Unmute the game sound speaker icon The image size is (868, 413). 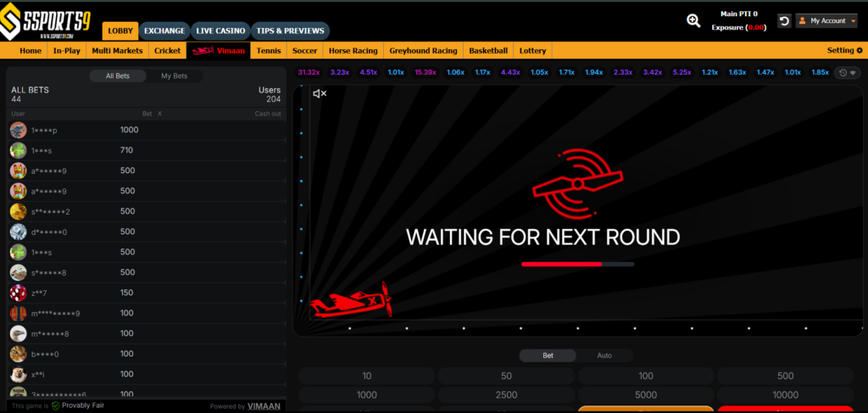click(x=320, y=93)
